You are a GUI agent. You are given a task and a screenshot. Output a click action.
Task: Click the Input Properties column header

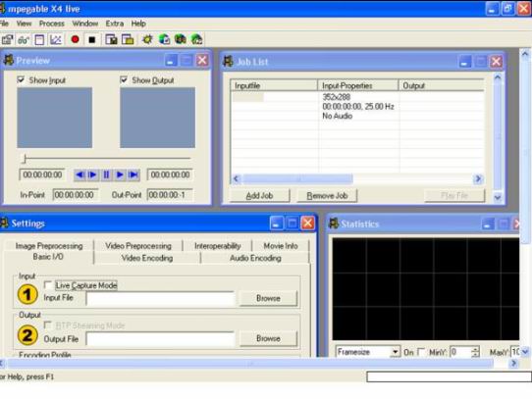point(357,85)
